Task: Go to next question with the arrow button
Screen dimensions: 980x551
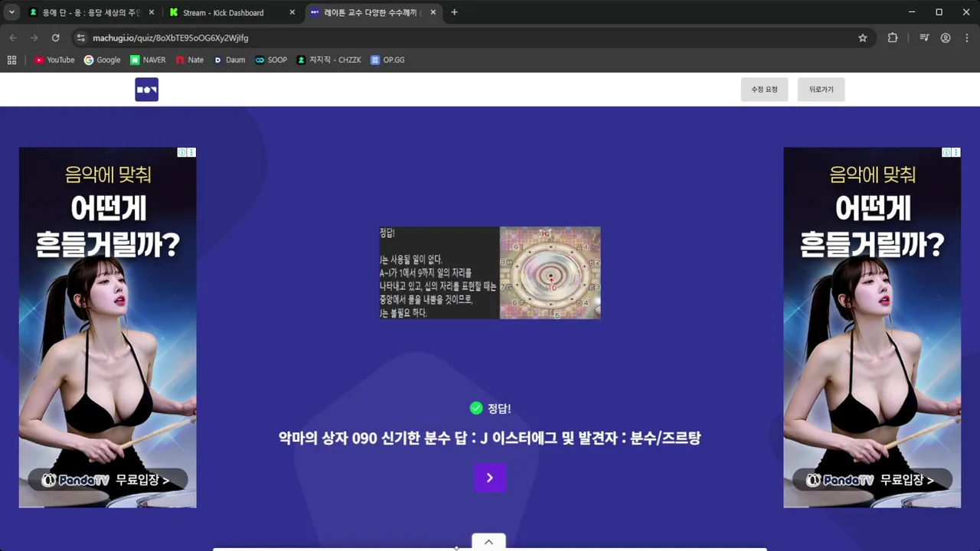Action: click(x=490, y=478)
